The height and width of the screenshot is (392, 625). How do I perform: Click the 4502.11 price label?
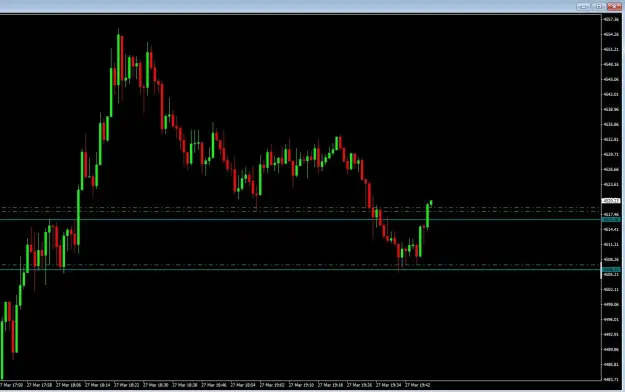coord(611,290)
